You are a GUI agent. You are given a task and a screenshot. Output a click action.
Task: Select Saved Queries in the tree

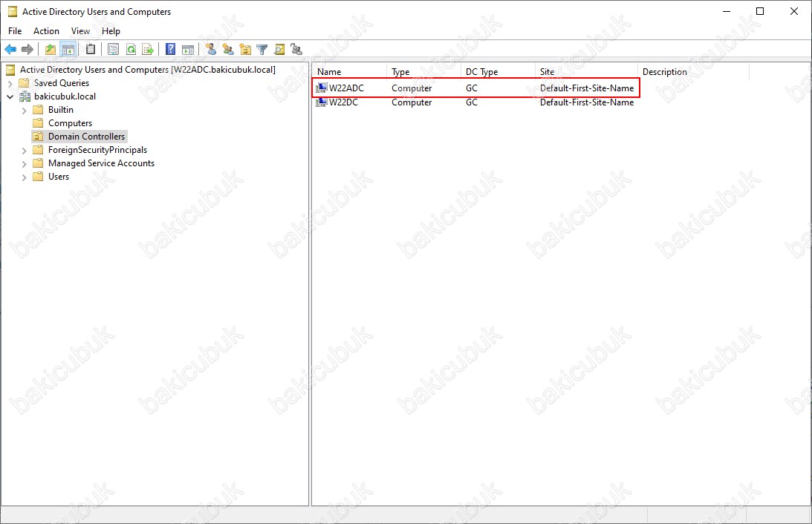[61, 83]
